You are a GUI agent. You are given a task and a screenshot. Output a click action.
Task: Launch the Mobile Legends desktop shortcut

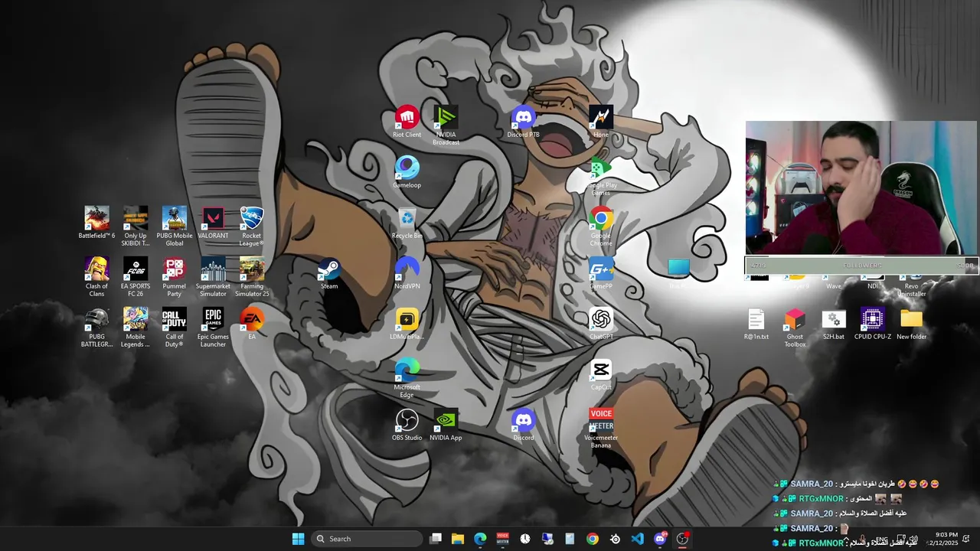coord(136,328)
